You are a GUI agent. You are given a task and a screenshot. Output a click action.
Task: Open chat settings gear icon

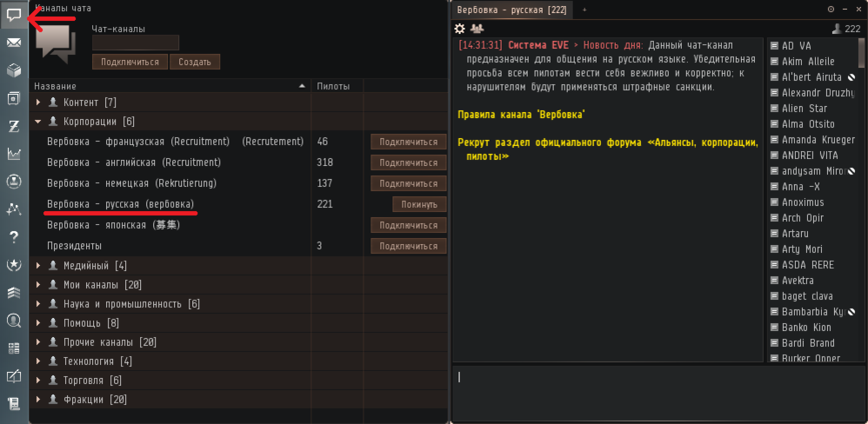(x=459, y=28)
